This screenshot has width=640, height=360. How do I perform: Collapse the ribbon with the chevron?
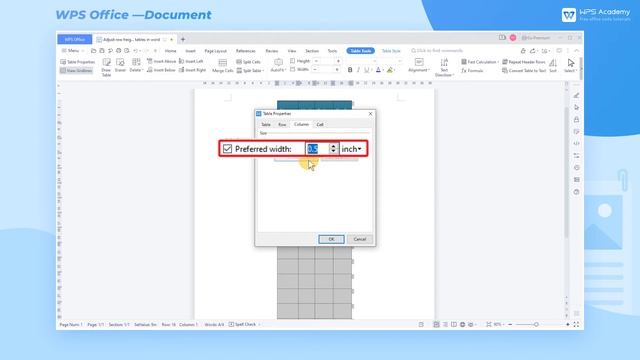click(x=576, y=51)
